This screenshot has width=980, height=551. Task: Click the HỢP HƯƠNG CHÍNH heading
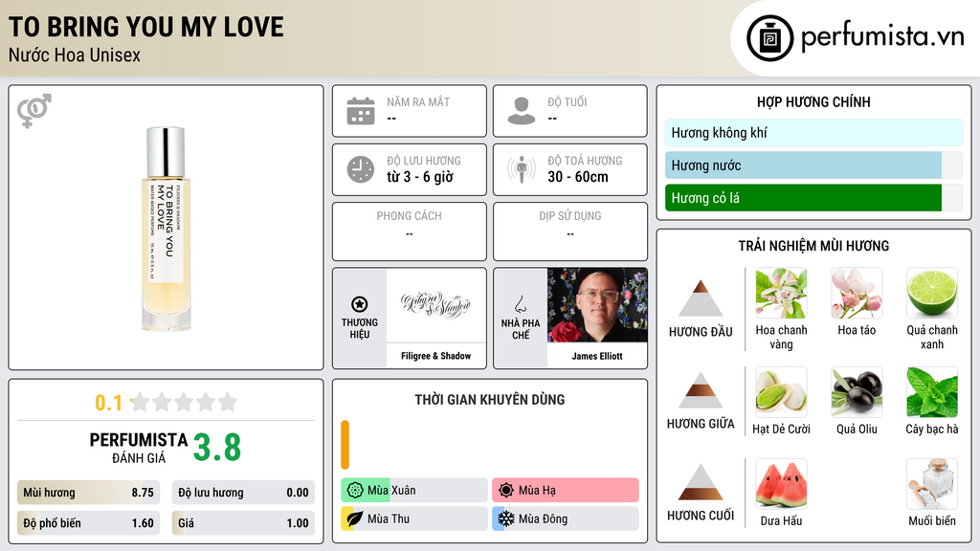pyautogui.click(x=813, y=101)
